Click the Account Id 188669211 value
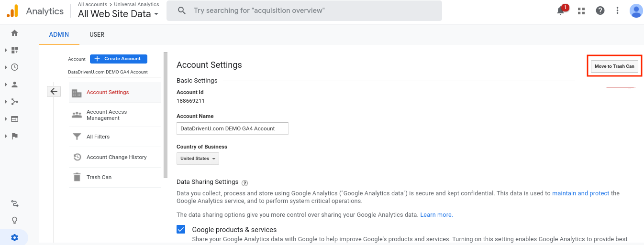 click(190, 101)
